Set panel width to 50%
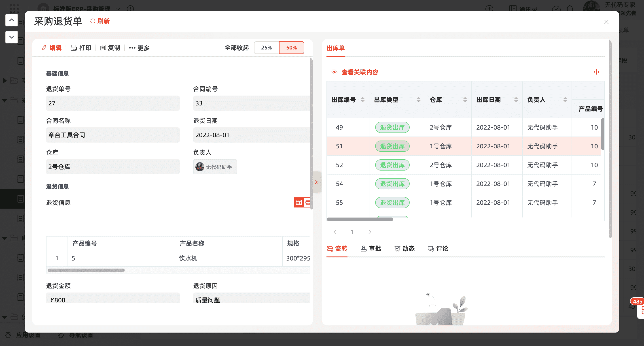The image size is (644, 346). pos(292,47)
